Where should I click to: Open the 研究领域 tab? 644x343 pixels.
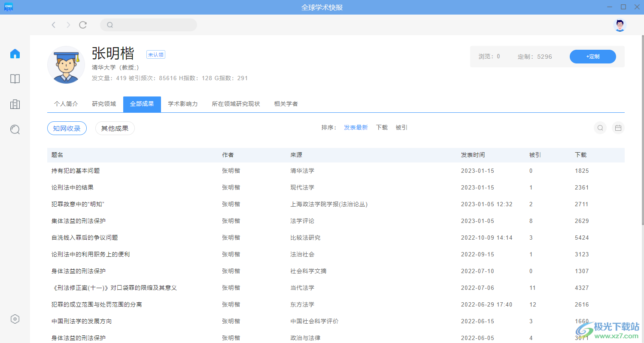coord(104,103)
